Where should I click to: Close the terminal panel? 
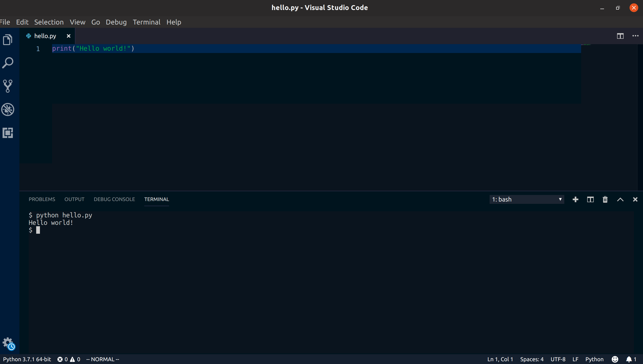coord(635,199)
